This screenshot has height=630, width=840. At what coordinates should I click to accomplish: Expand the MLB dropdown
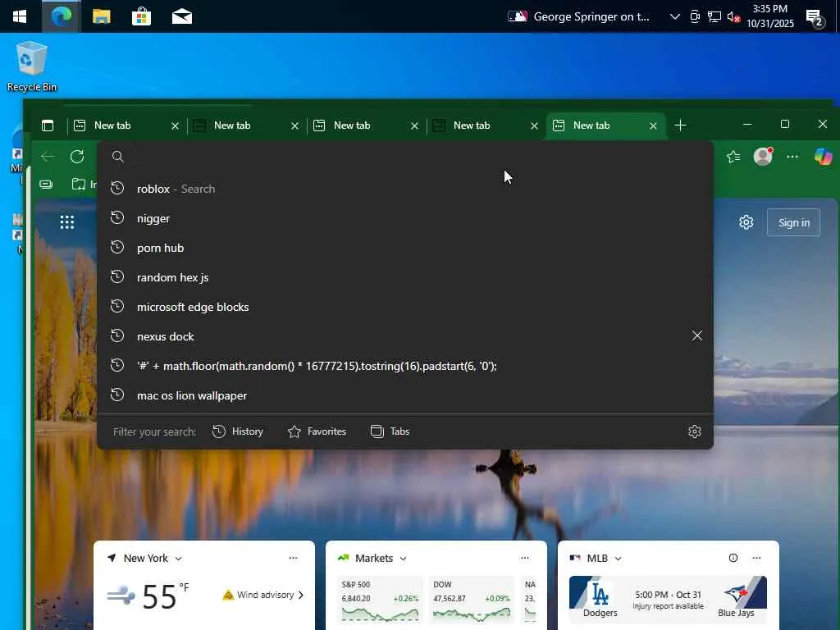618,558
